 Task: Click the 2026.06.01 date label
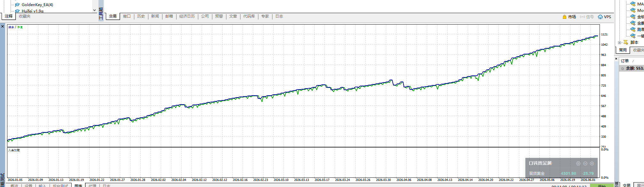point(588,180)
